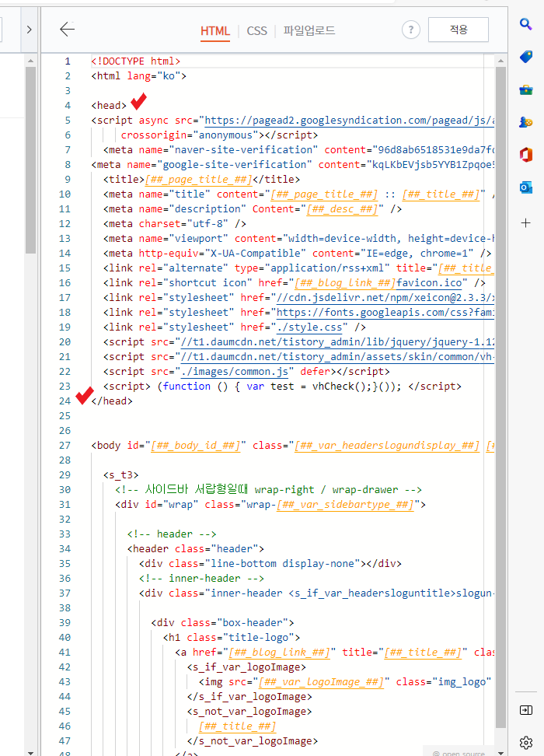Viewport: 544px width, 756px height.
Task: Click the <h1 class="title-logo"> line
Action: (x=232, y=638)
